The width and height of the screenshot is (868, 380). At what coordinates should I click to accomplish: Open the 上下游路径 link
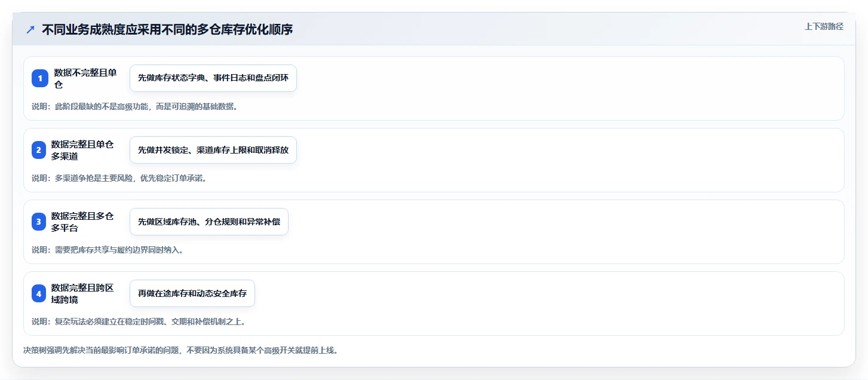(824, 26)
